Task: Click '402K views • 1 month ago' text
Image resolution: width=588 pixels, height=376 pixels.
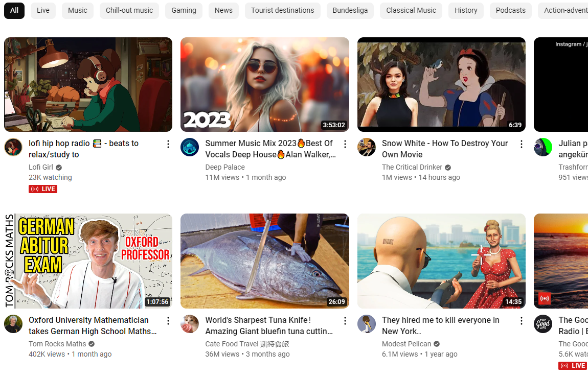Action: pos(70,354)
